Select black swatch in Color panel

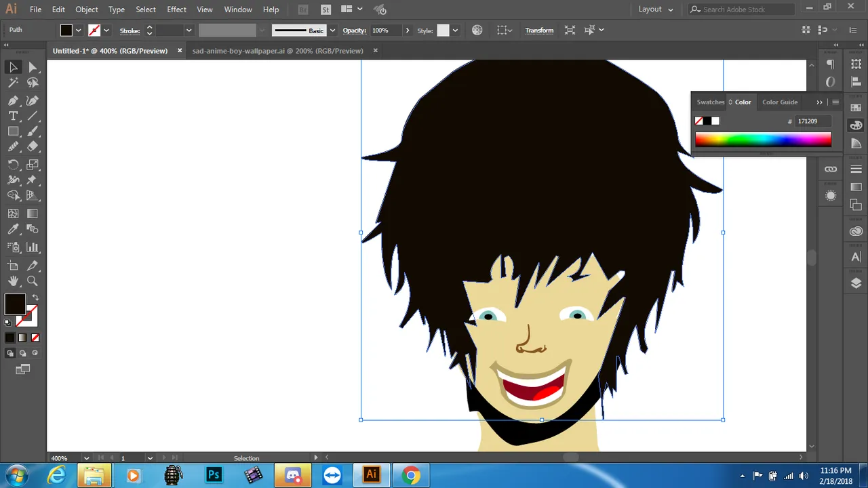(707, 121)
